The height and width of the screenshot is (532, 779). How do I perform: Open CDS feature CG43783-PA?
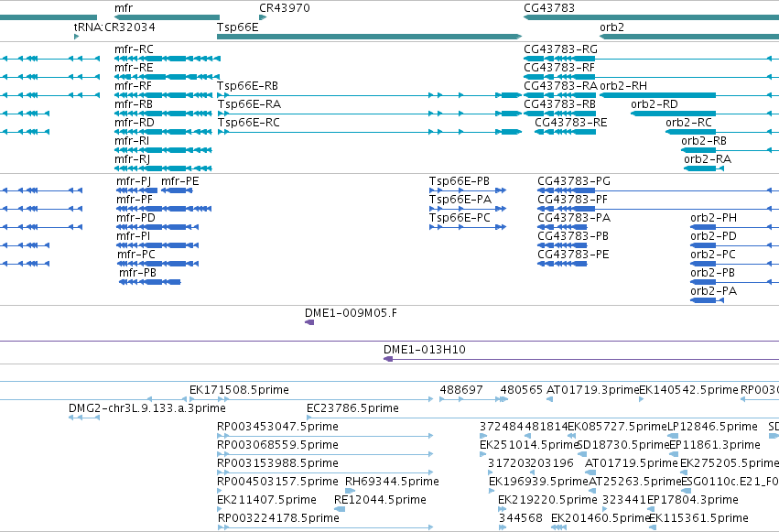pyautogui.click(x=574, y=218)
